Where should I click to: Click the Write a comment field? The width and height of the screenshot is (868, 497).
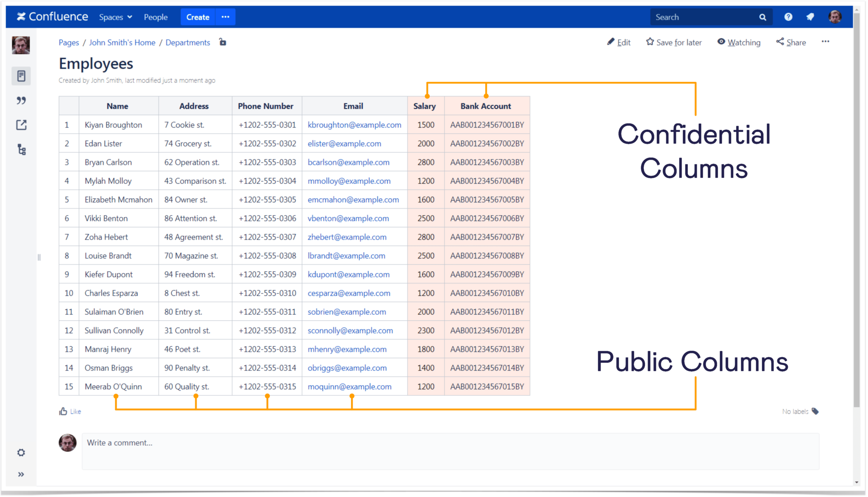pos(452,442)
